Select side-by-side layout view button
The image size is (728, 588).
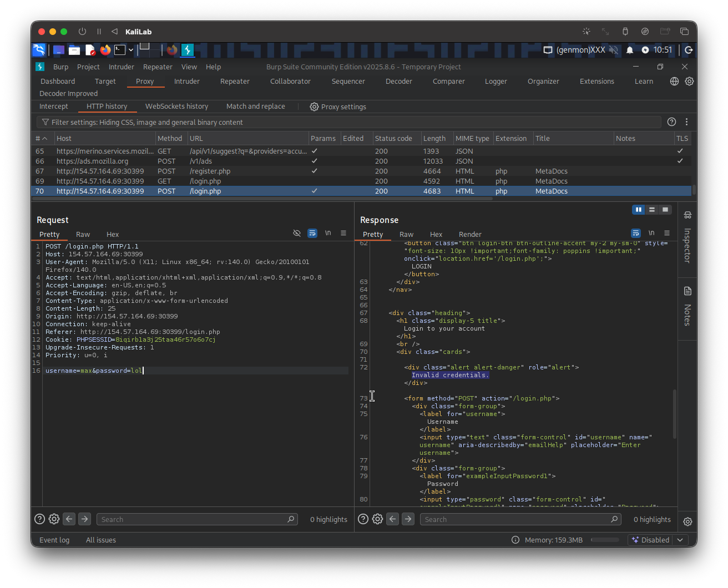click(639, 210)
